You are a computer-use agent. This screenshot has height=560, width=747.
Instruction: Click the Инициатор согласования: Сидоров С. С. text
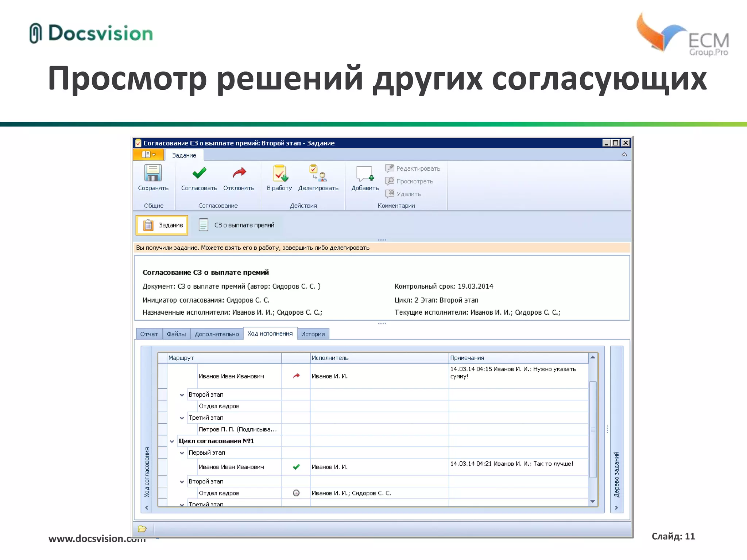[206, 300]
